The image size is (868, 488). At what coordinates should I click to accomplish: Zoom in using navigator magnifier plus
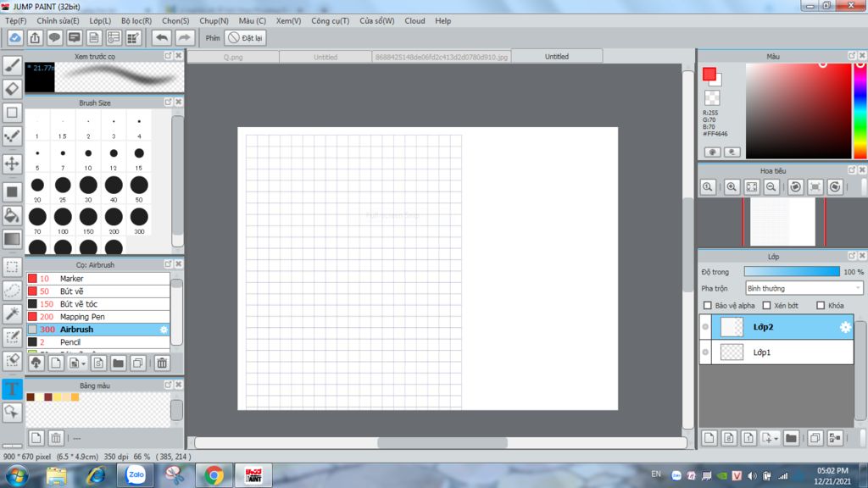coord(732,187)
